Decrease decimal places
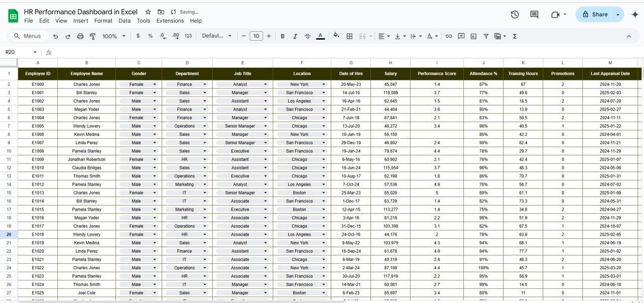644x303 pixels. [x=163, y=36]
